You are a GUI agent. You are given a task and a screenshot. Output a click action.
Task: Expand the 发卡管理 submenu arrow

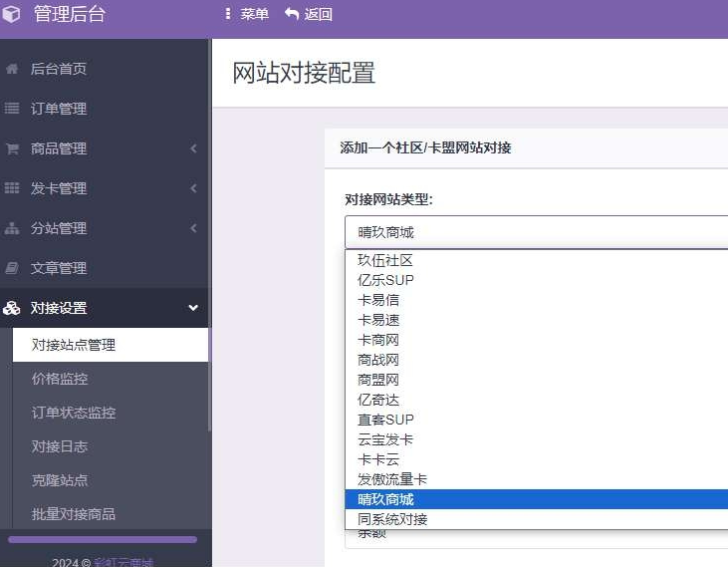[193, 188]
